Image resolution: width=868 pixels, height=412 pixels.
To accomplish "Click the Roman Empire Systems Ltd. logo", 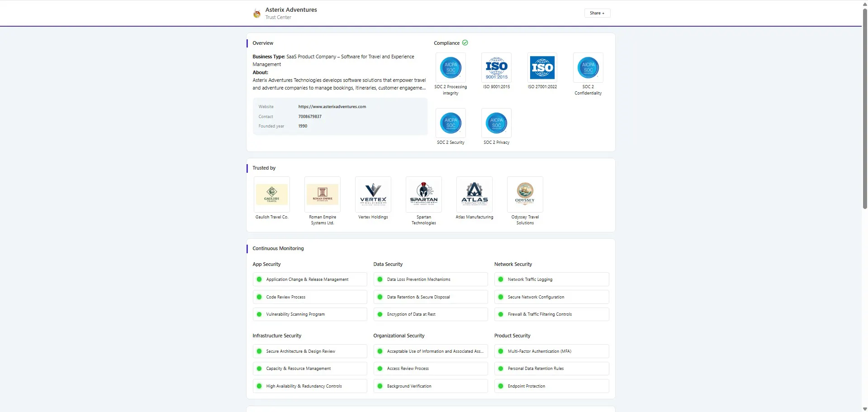I will [x=323, y=194].
